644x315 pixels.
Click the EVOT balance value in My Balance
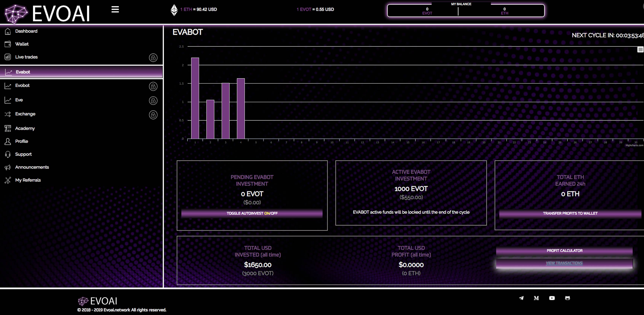click(427, 9)
